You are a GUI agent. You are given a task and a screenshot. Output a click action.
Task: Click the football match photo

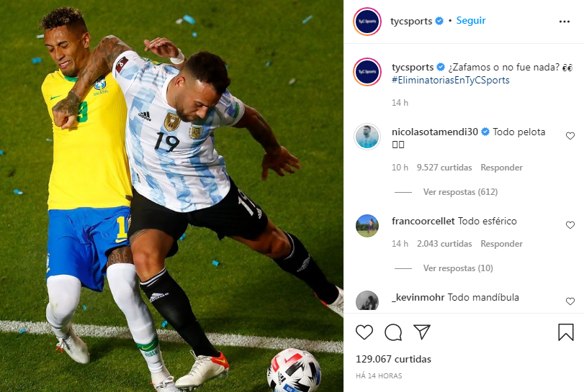point(171,196)
